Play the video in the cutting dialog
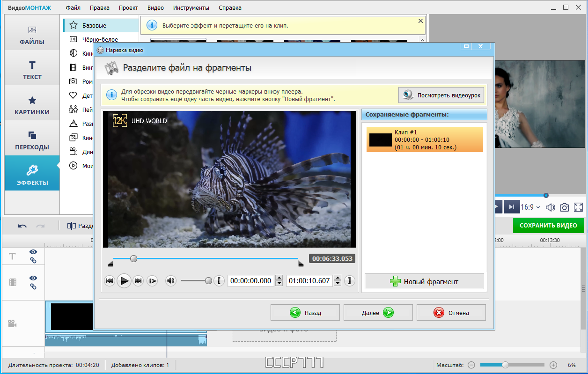The image size is (588, 374). (x=124, y=281)
